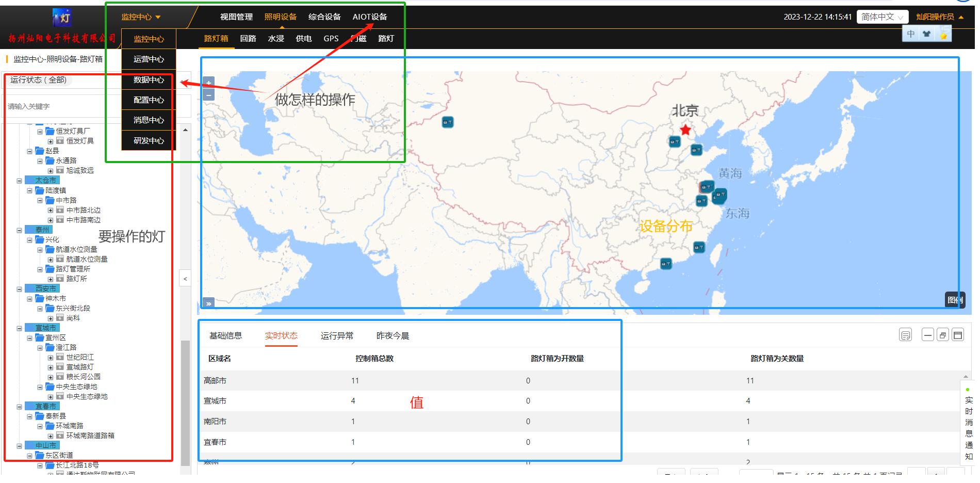Collapse the left tree panel with arrow handle
This screenshot has width=980, height=483.
point(185,279)
